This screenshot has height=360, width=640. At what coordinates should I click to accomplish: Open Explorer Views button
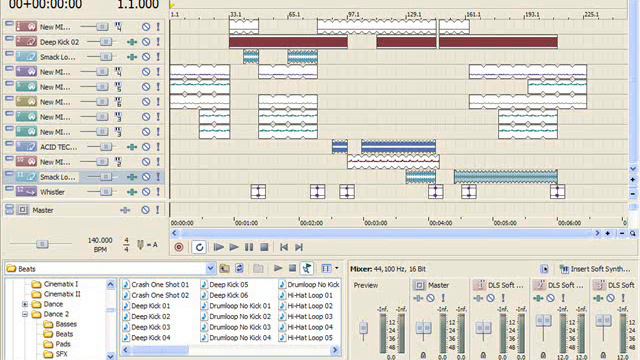(326, 269)
